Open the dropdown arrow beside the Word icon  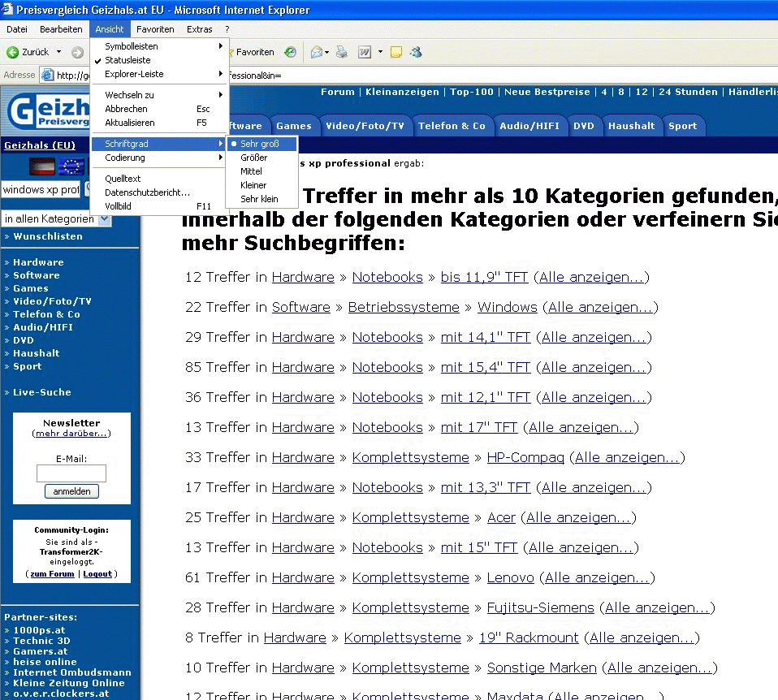381,52
